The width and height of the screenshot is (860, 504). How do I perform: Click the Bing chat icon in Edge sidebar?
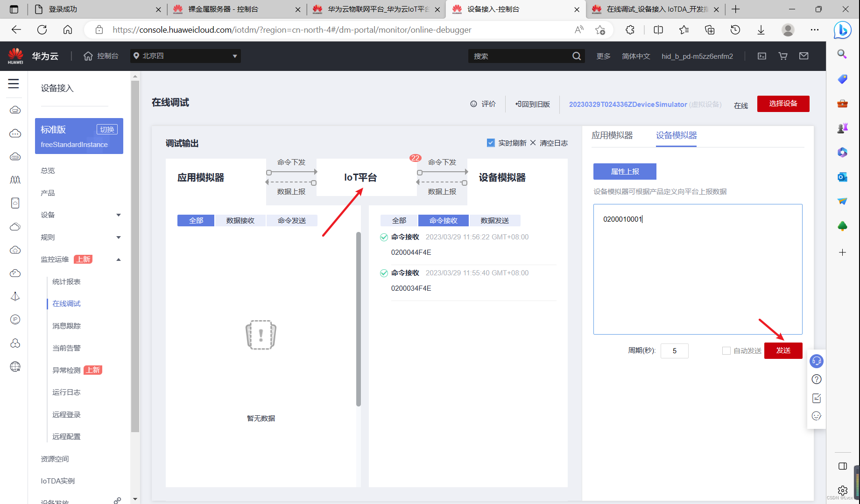click(x=843, y=30)
